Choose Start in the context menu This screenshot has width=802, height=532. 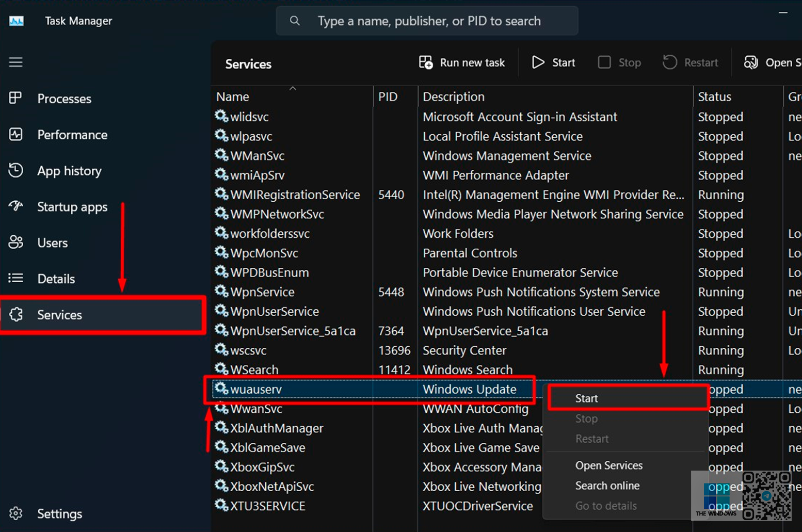coord(628,398)
